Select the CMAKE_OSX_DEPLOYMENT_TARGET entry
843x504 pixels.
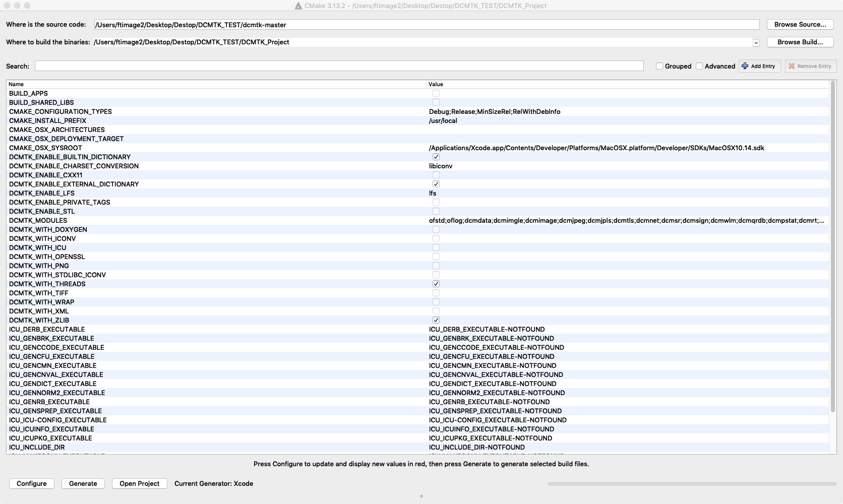(x=66, y=139)
